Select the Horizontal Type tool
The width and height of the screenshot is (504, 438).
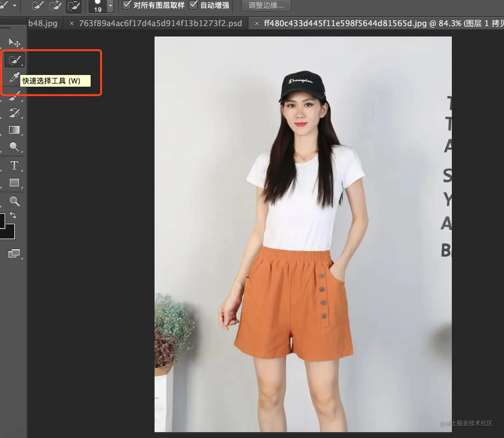14,165
